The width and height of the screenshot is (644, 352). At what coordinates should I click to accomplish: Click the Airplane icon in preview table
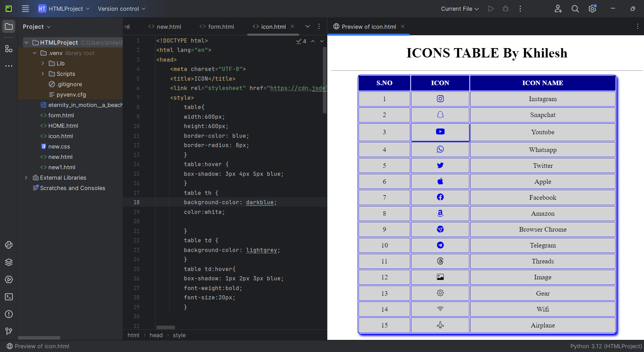[440, 325]
